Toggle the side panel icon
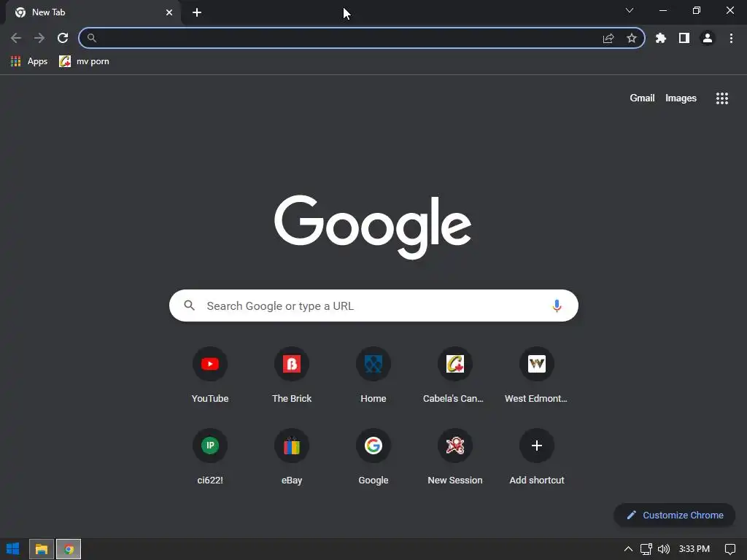This screenshot has width=747, height=560. (684, 38)
